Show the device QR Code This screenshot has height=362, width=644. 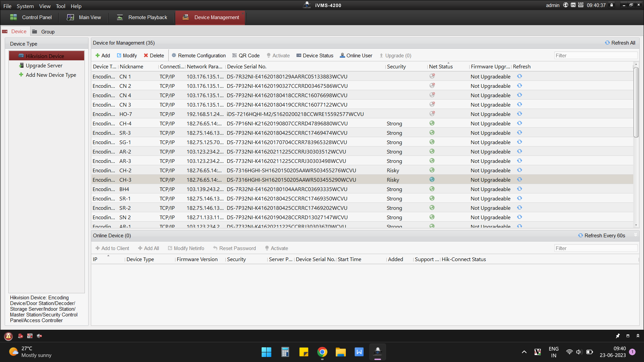tap(246, 56)
